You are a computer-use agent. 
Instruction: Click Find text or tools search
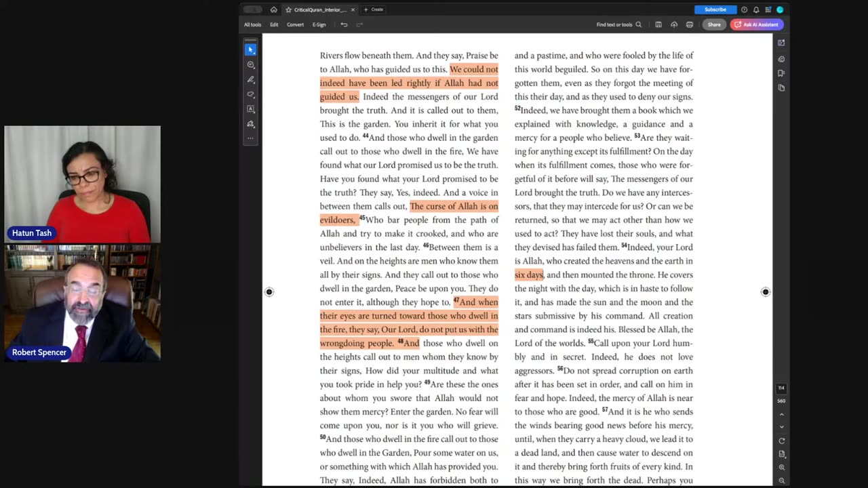618,24
